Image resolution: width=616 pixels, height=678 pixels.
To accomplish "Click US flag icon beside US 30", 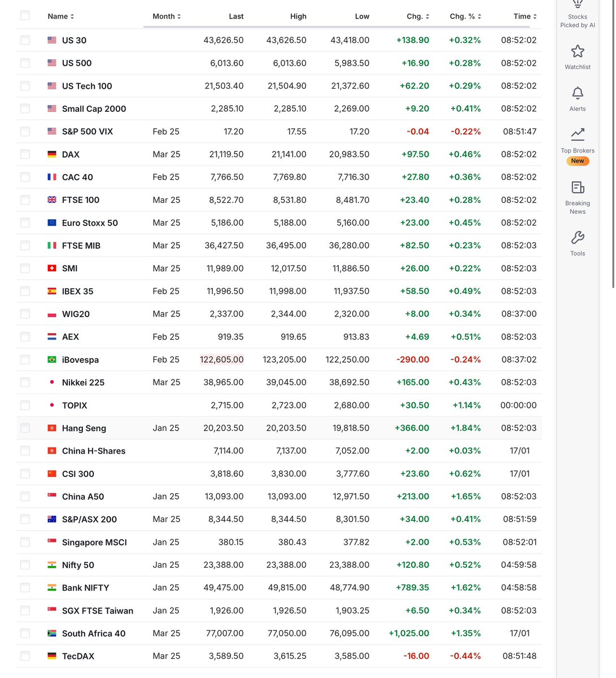I will [52, 40].
